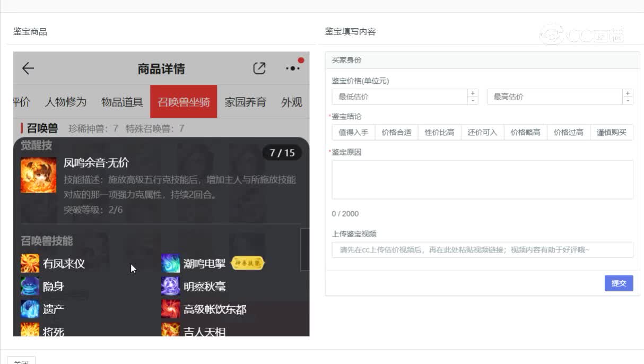Screen dimensions: 644x364
Task: Click the 将死 skill icon
Action: [30, 330]
